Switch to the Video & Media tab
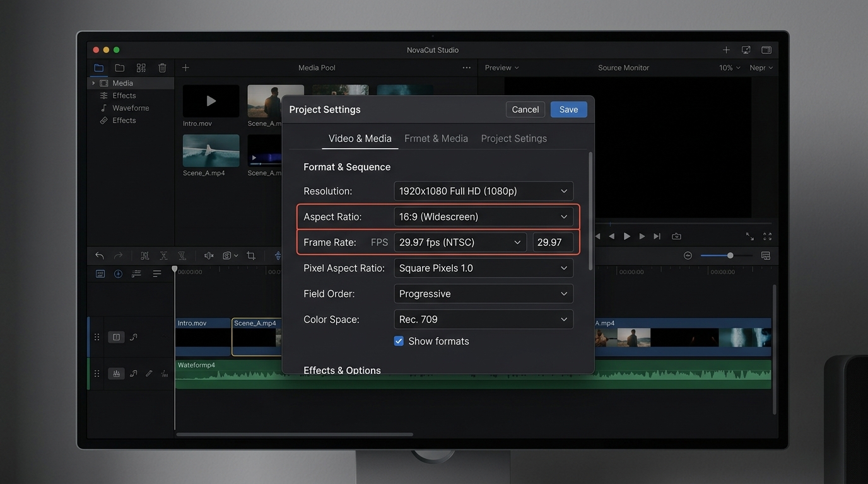The height and width of the screenshot is (484, 868). coord(360,139)
